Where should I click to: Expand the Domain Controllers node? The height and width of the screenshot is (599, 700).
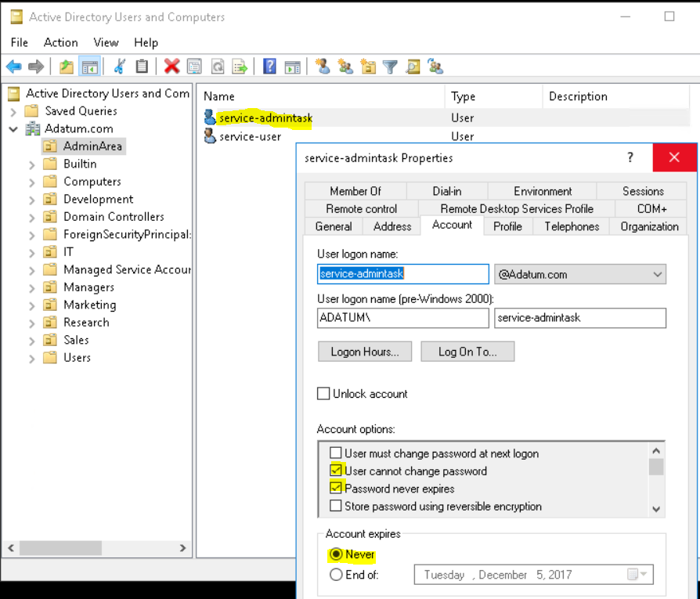pyautogui.click(x=31, y=218)
